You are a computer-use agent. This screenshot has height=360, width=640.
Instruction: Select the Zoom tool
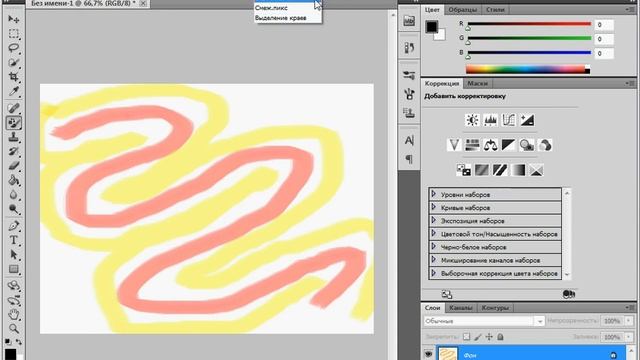point(13,329)
